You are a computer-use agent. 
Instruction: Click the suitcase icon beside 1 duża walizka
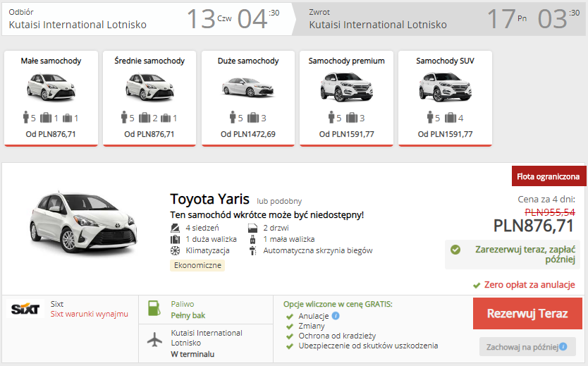point(175,239)
